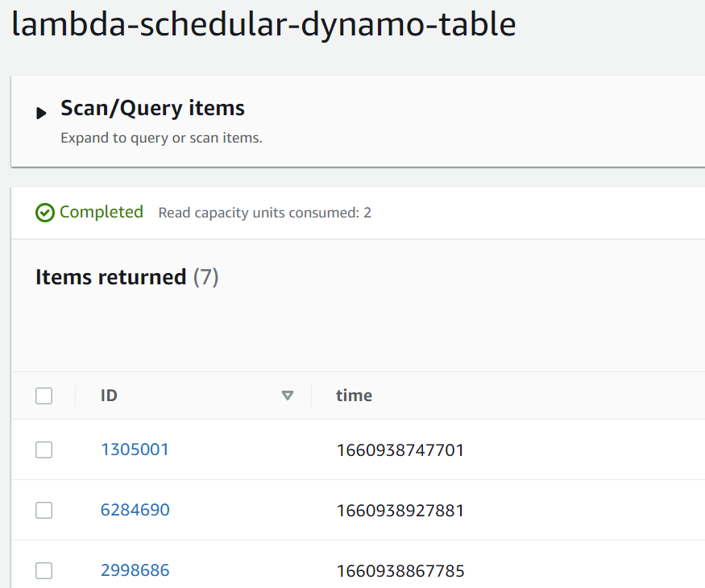
Task: Click the ID column header
Action: point(109,395)
